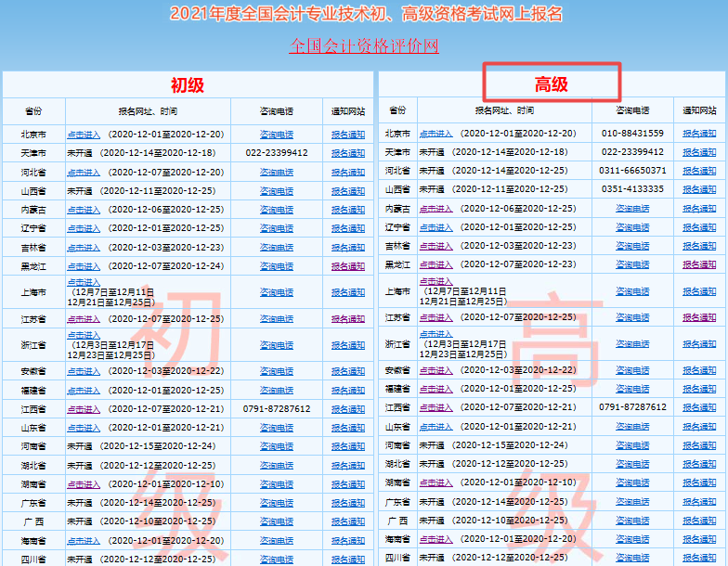
Task: Open 点击进入 for 江西省 in 高级 table
Action: click(436, 408)
